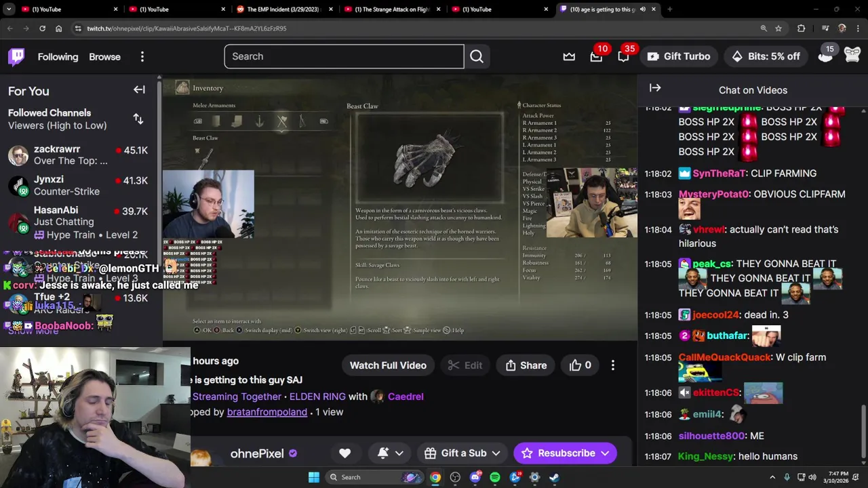The image size is (868, 488).
Task: Click SynTheRaT username in chat
Action: (719, 174)
